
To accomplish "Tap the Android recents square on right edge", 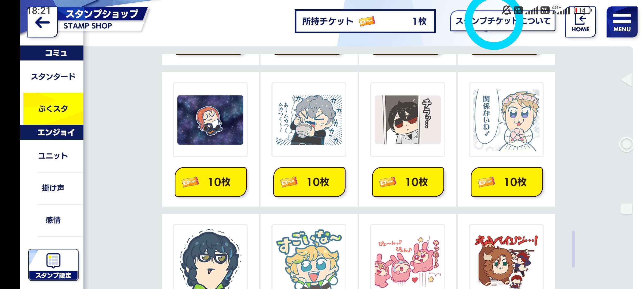I will pyautogui.click(x=626, y=209).
